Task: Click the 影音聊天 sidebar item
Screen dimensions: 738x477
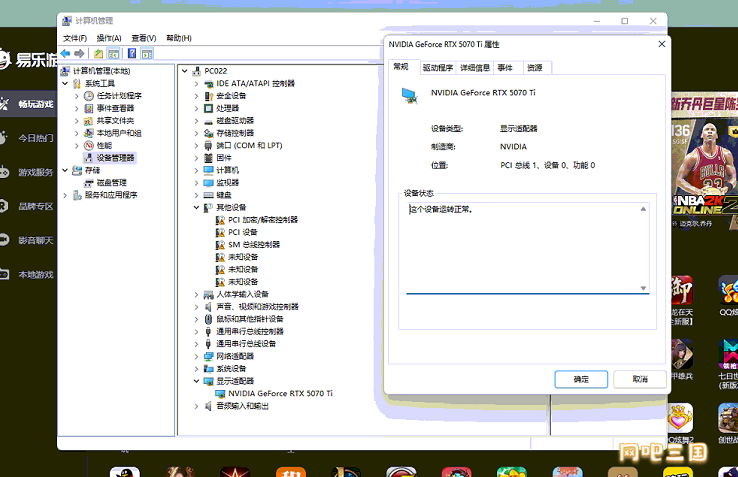Action: 28,241
